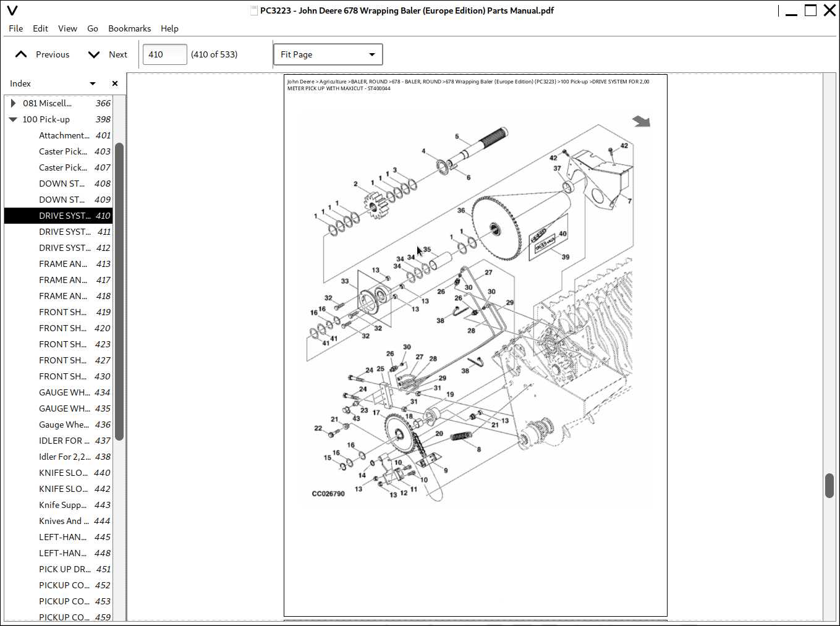The height and width of the screenshot is (626, 840).
Task: Open PICKUP CO... entry on page 452
Action: pyautogui.click(x=59, y=585)
